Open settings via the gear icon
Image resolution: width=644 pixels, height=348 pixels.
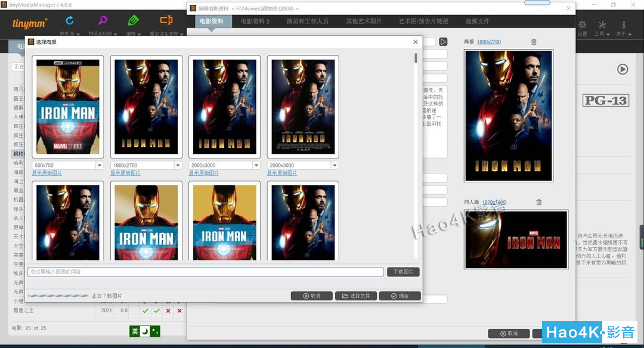(x=583, y=25)
